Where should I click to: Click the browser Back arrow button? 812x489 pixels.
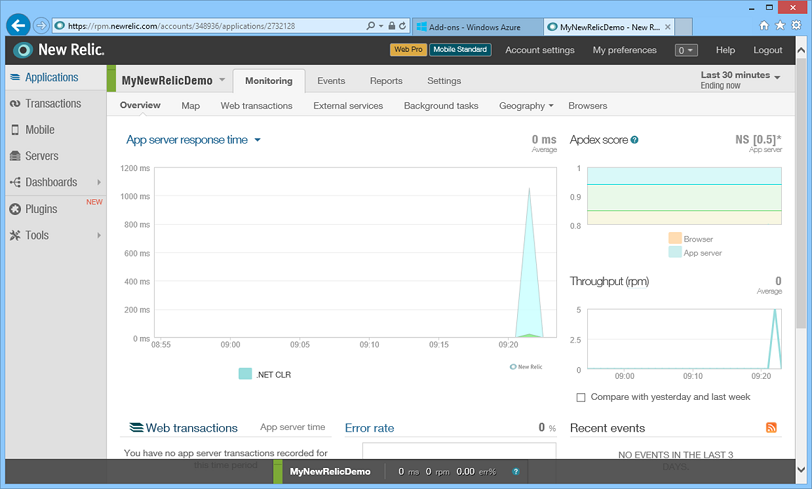[19, 25]
